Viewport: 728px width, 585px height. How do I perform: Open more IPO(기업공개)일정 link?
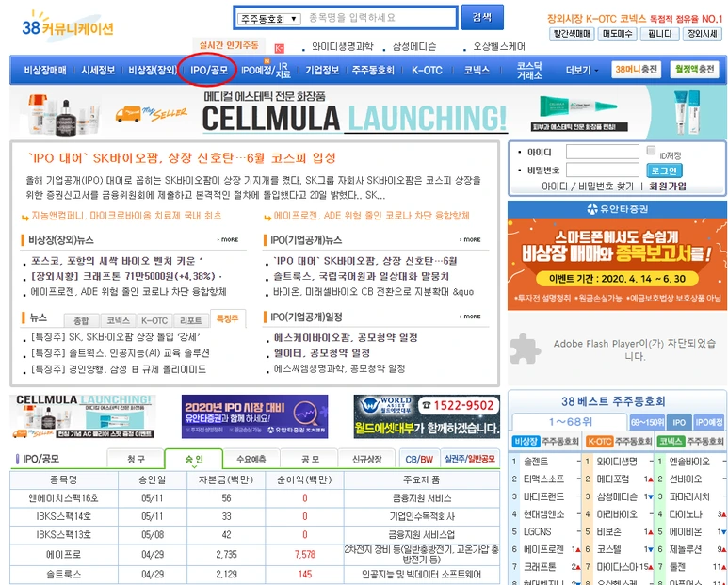tap(470, 317)
